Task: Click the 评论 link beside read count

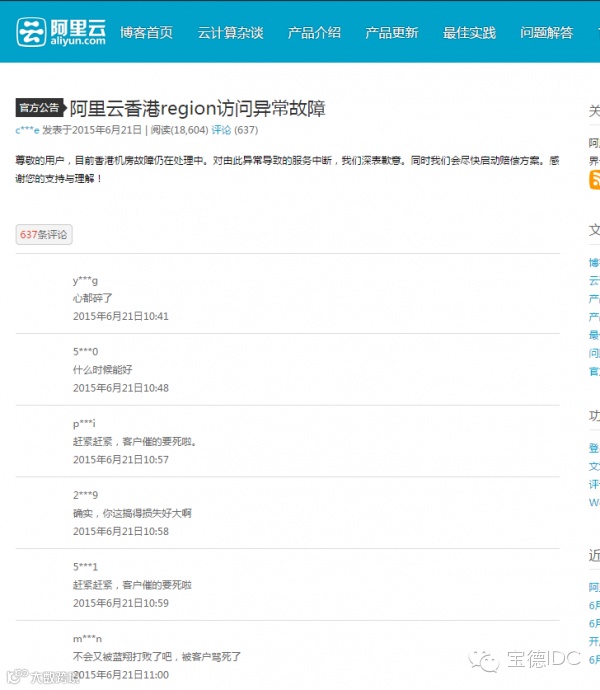Action: coord(221,130)
